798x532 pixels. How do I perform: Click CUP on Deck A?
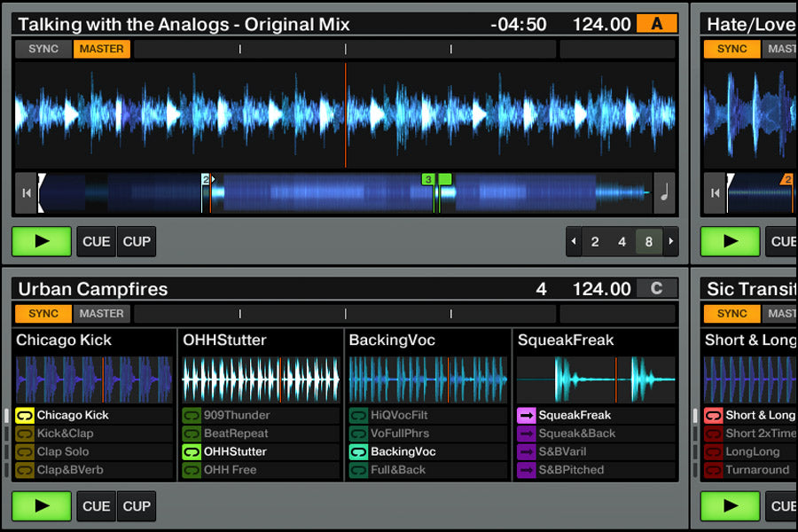click(135, 241)
